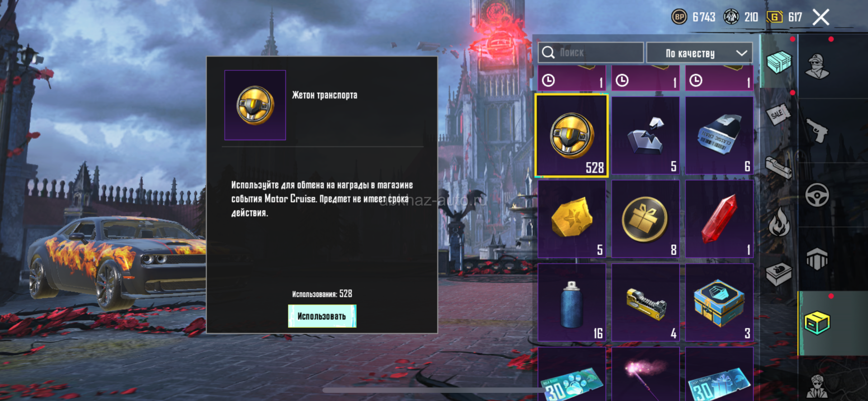The image size is (868, 401).
Task: Tap the BP currency balance 6743
Action: [x=693, y=17]
